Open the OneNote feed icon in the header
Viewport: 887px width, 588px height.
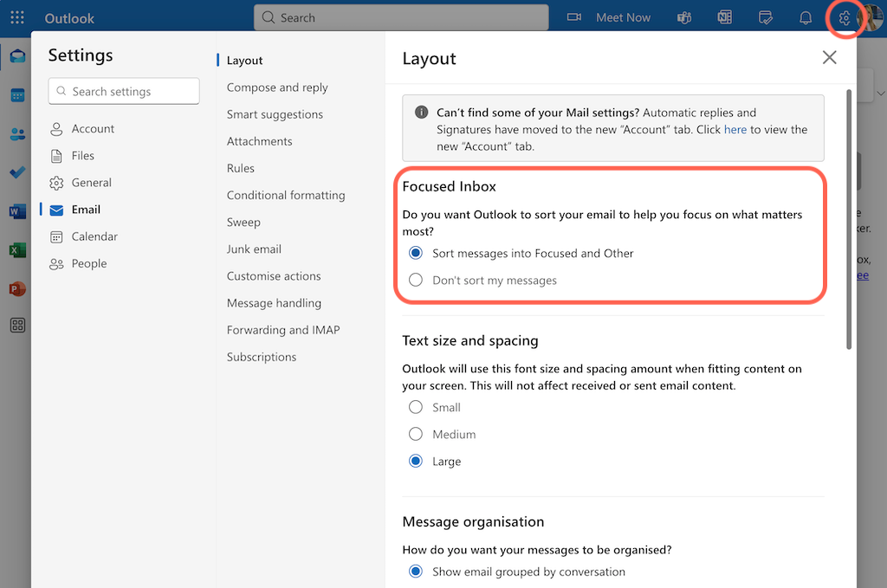click(x=725, y=17)
